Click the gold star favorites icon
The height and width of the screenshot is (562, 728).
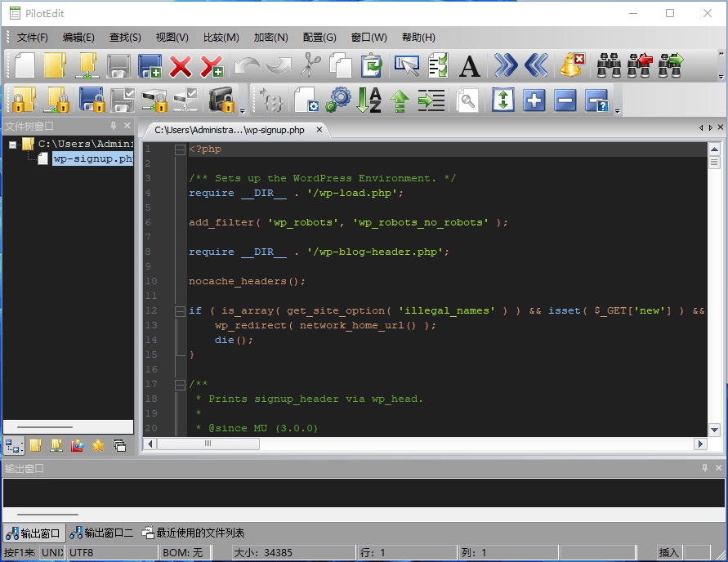click(x=98, y=445)
